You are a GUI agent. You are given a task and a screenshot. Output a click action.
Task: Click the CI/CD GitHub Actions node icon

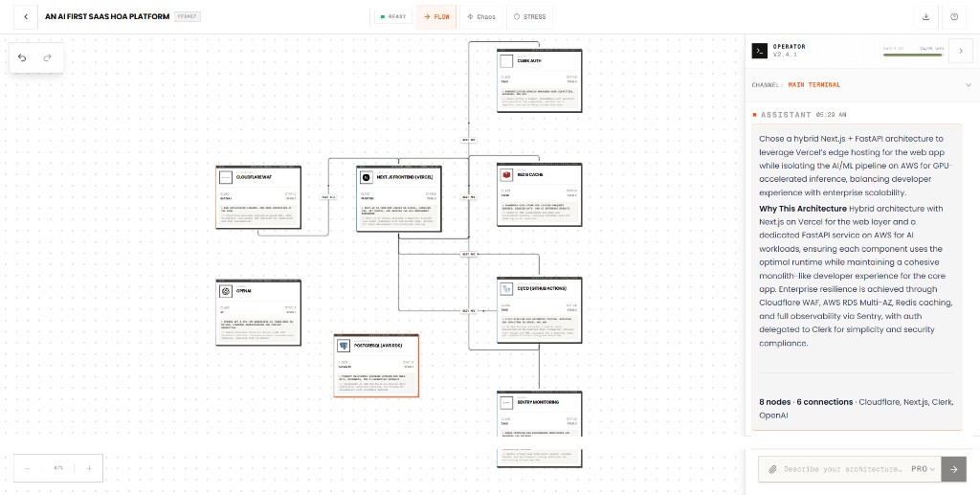click(506, 289)
